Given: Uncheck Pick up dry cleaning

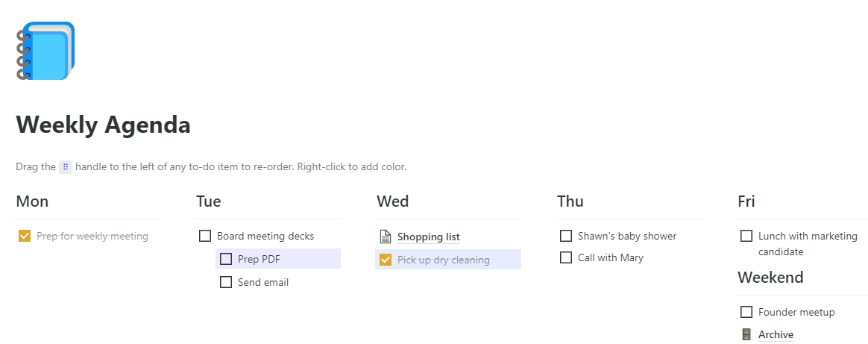Looking at the screenshot, I should [x=386, y=260].
